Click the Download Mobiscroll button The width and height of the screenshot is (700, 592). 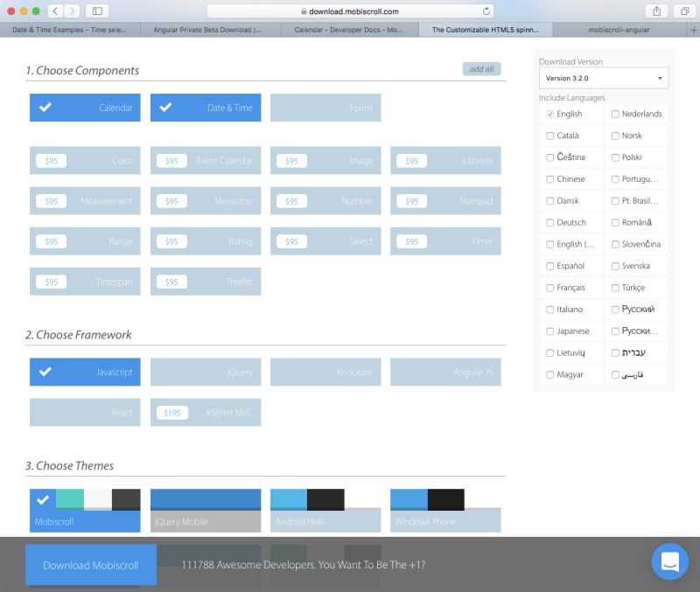point(90,565)
